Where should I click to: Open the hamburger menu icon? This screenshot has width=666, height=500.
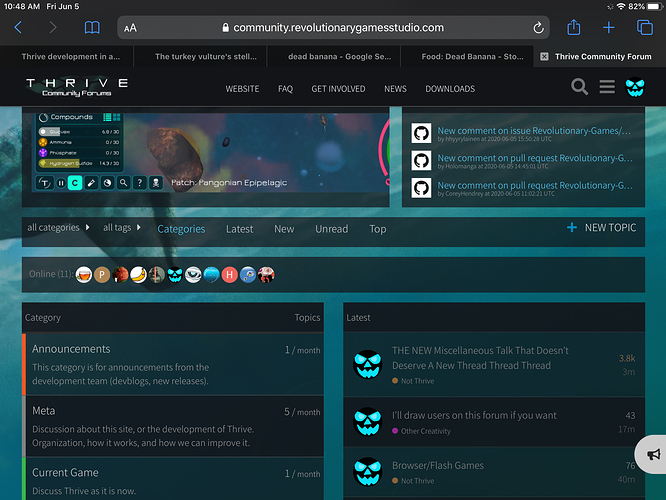coord(607,87)
